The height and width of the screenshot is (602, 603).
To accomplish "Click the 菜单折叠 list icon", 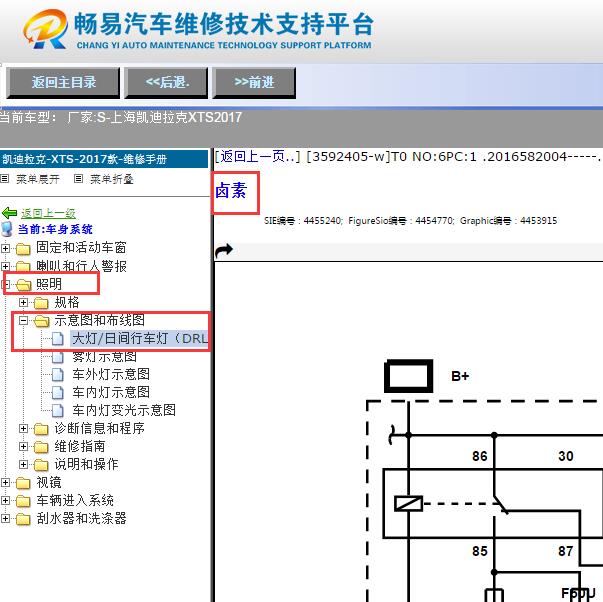I will coord(78,178).
